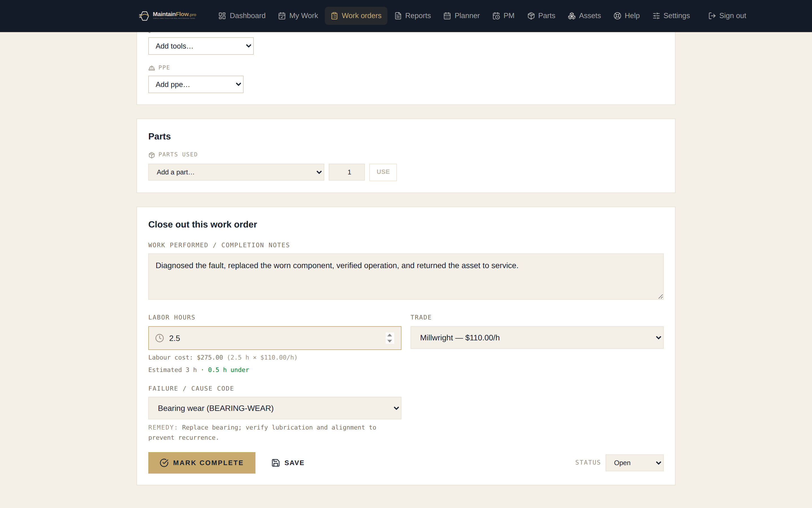Screen dimensions: 812x508
Task: Open Parts from the top navigation
Action: pos(541,16)
